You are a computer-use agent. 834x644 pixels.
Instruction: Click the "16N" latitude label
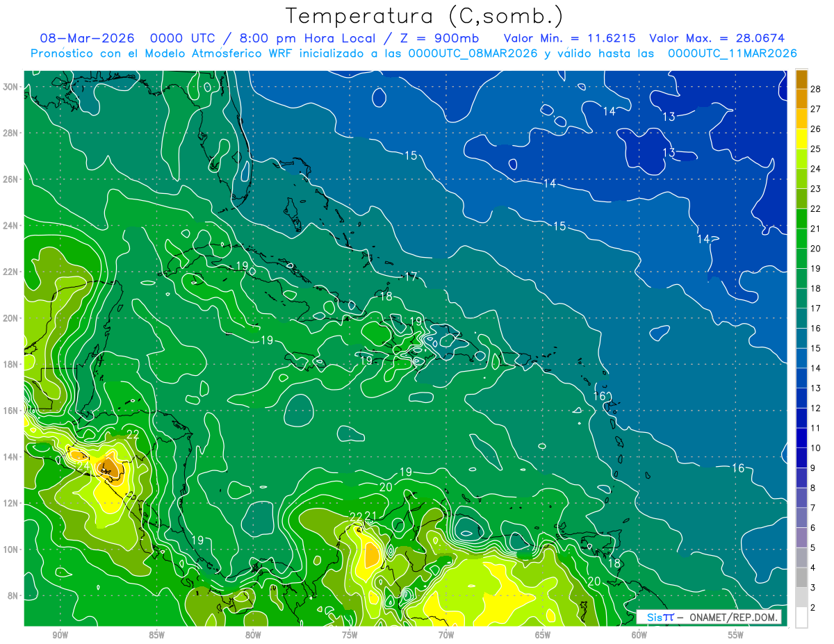12,411
